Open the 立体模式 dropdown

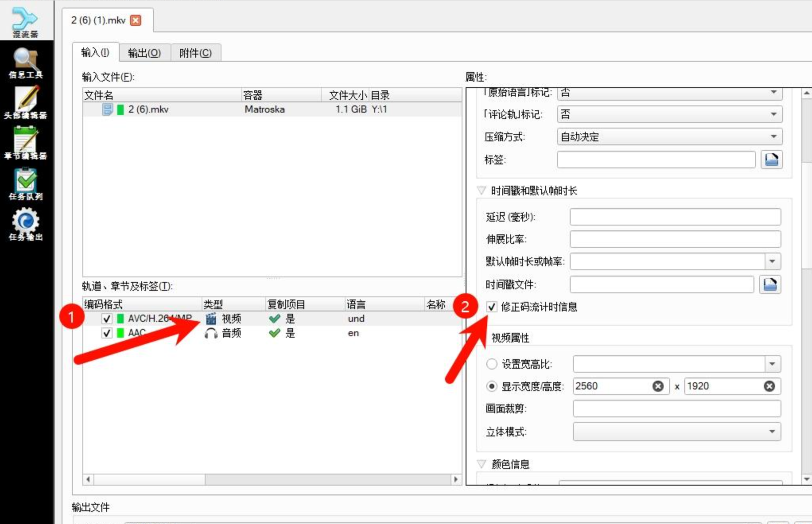point(677,432)
